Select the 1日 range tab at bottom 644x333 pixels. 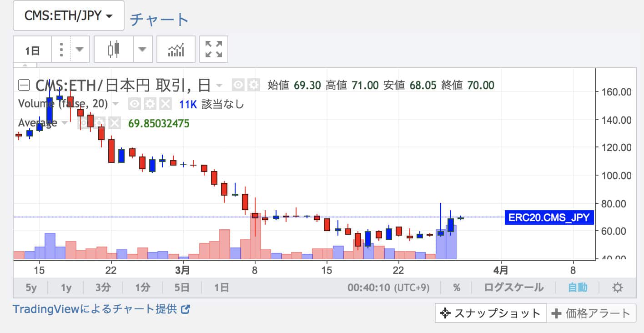point(221,288)
